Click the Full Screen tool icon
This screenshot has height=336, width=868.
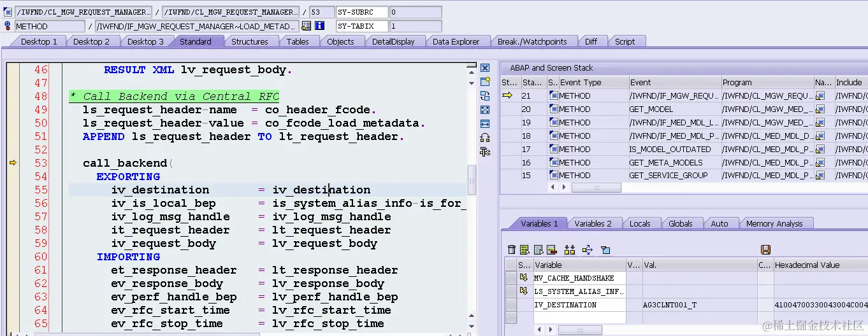click(485, 110)
